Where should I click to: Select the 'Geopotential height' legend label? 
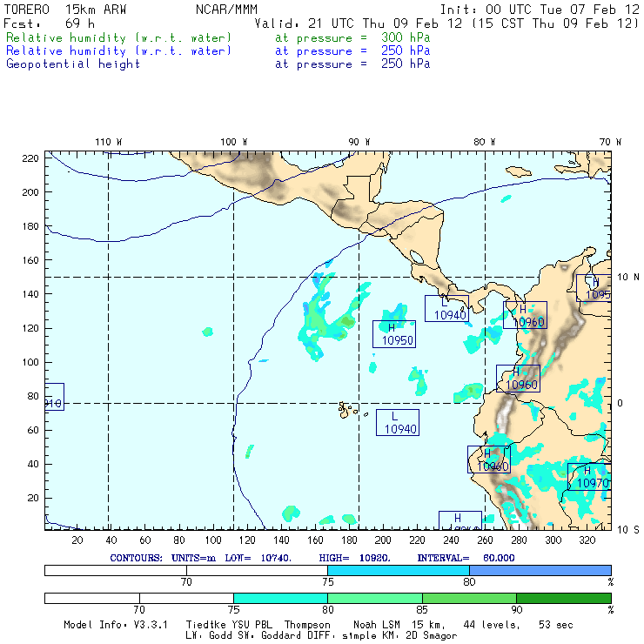coord(73,64)
